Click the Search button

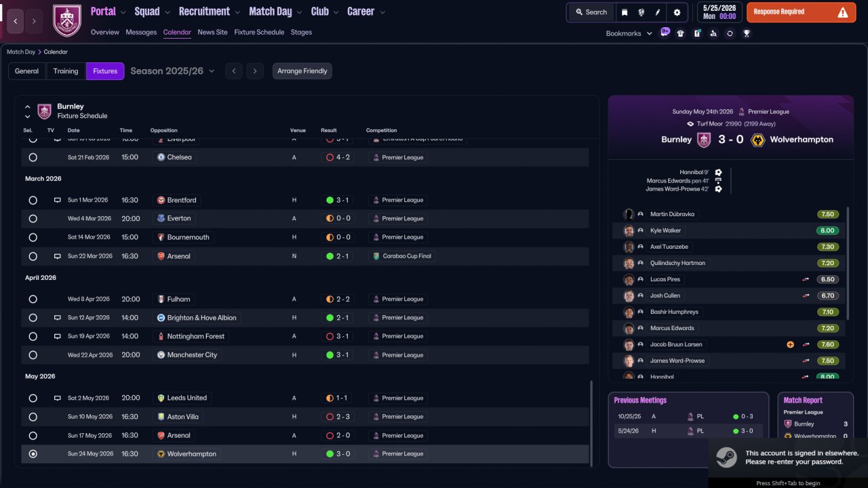tap(591, 12)
